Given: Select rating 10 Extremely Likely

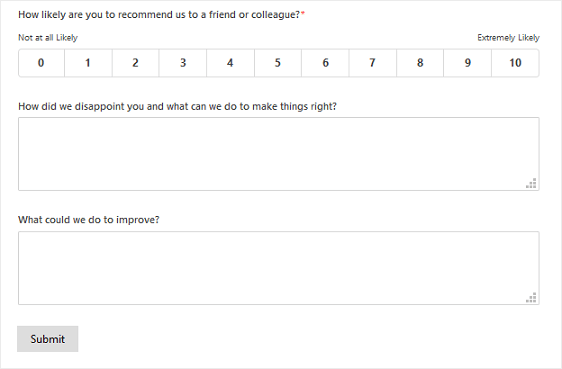Looking at the screenshot, I should 515,63.
